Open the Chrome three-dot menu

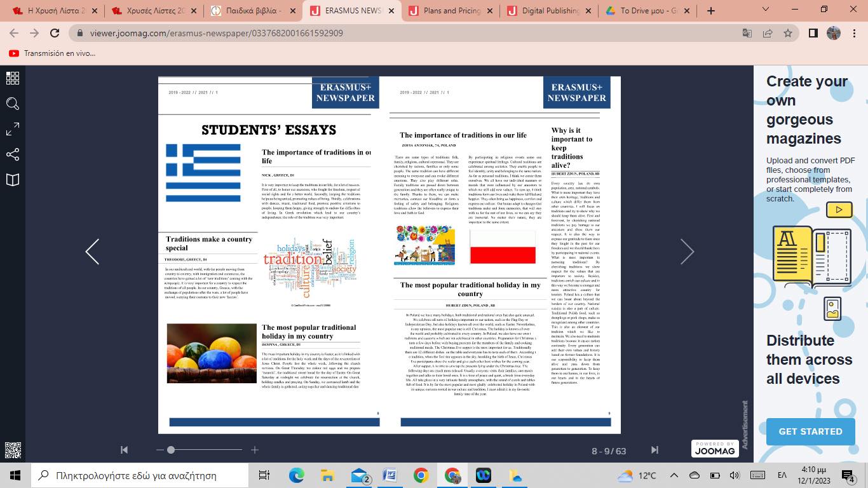tap(853, 33)
